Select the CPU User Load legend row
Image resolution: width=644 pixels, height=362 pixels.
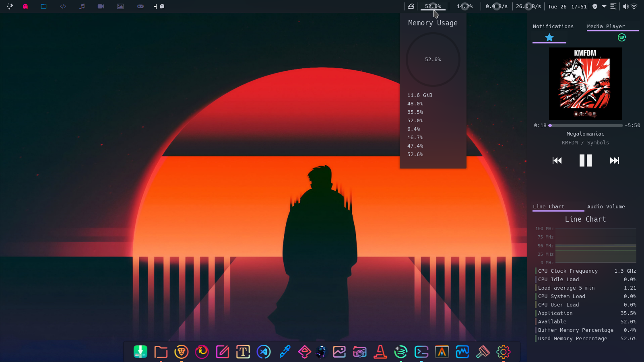(x=586, y=305)
